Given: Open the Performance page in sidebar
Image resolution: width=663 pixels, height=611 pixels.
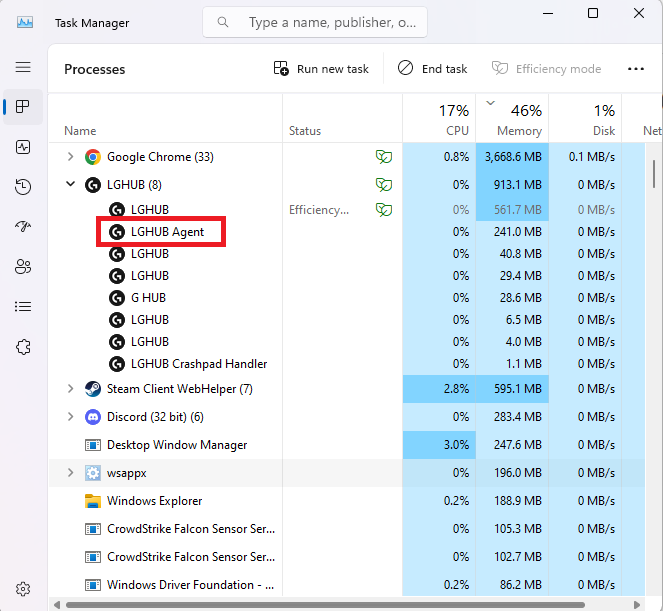Looking at the screenshot, I should tap(23, 147).
